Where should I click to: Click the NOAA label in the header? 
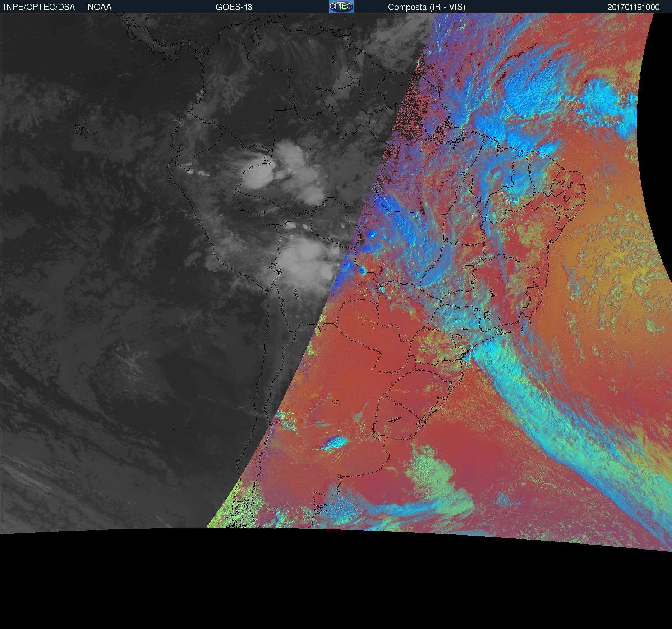coord(100,7)
